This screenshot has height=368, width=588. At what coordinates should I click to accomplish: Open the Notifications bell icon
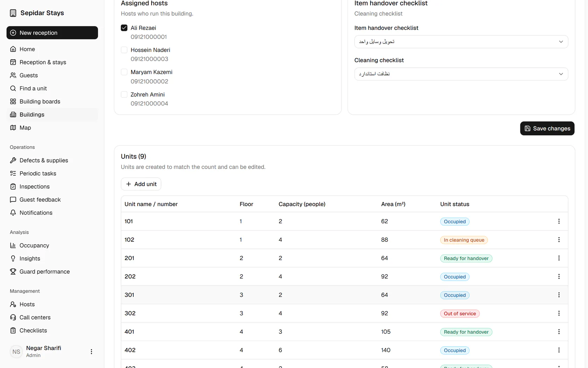point(13,213)
